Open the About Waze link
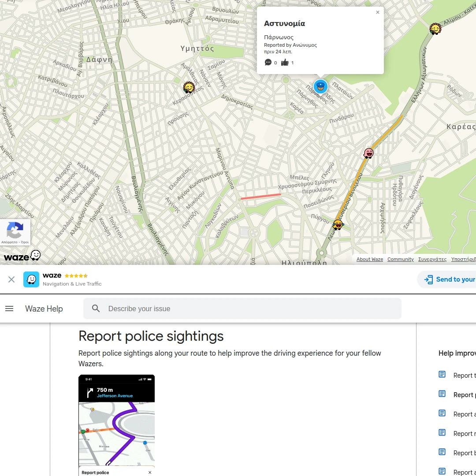 point(369,259)
